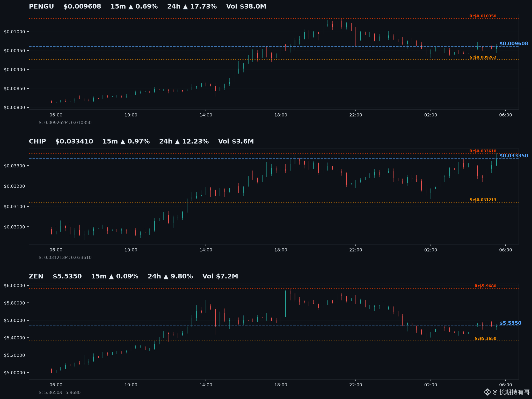532x399 pixels.
Task: Click the 10:00 tick under the CHIP chart
Action: [131, 250]
